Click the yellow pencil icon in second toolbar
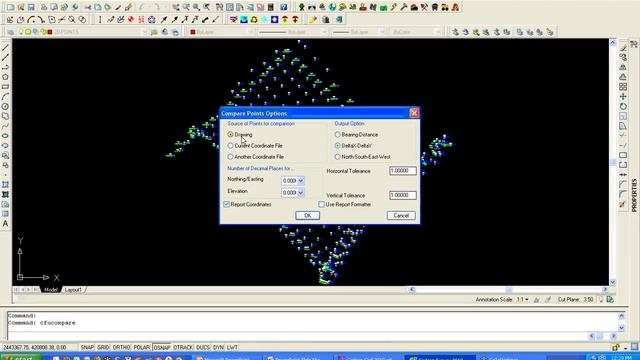 tap(313, 19)
